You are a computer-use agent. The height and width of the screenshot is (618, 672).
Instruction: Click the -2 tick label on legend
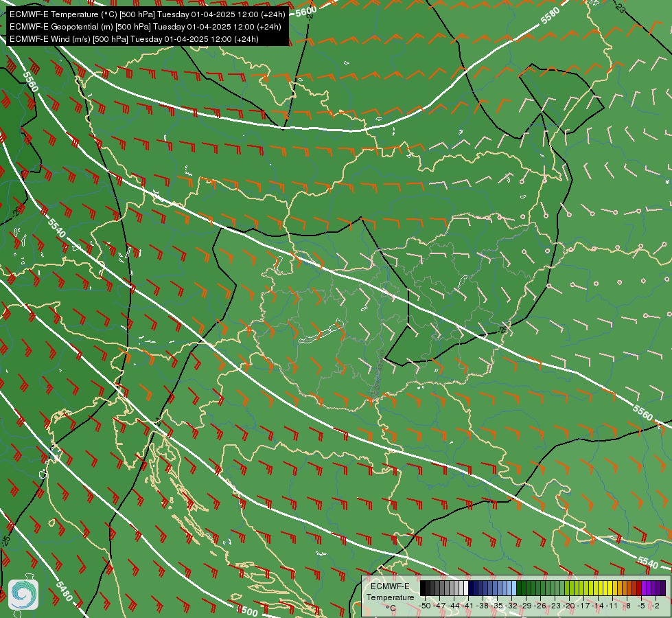tap(655, 606)
